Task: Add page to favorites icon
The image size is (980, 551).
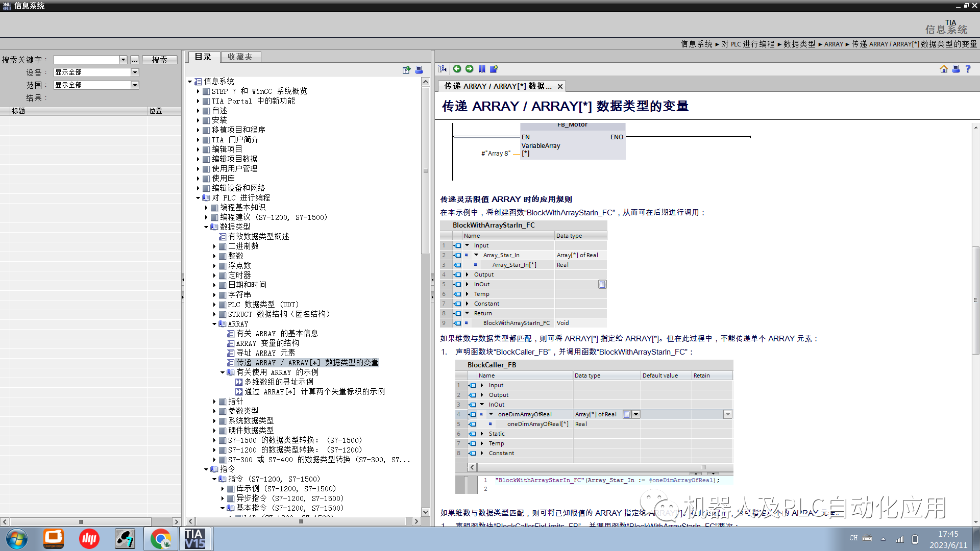Action: click(494, 69)
